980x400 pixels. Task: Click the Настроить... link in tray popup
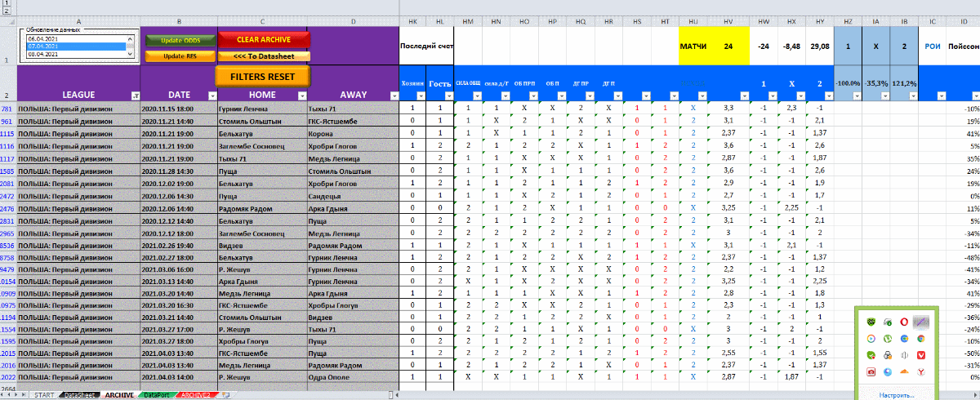(x=896, y=393)
